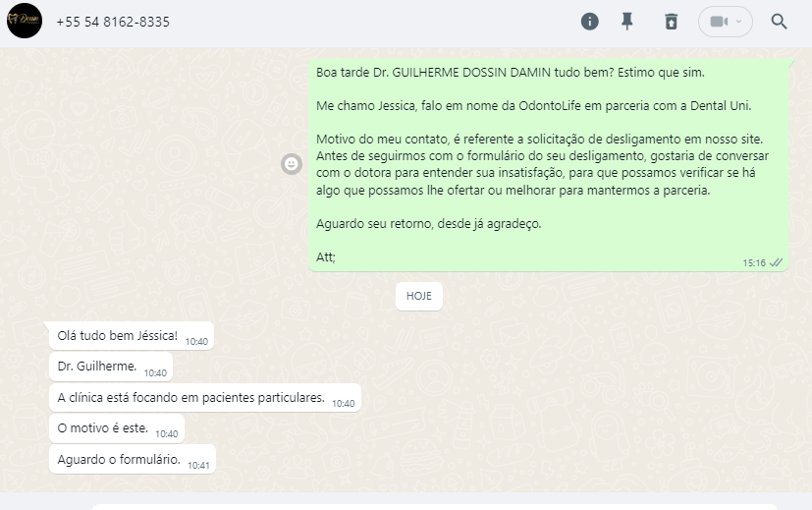Pin this chat with the pin icon

click(x=627, y=22)
